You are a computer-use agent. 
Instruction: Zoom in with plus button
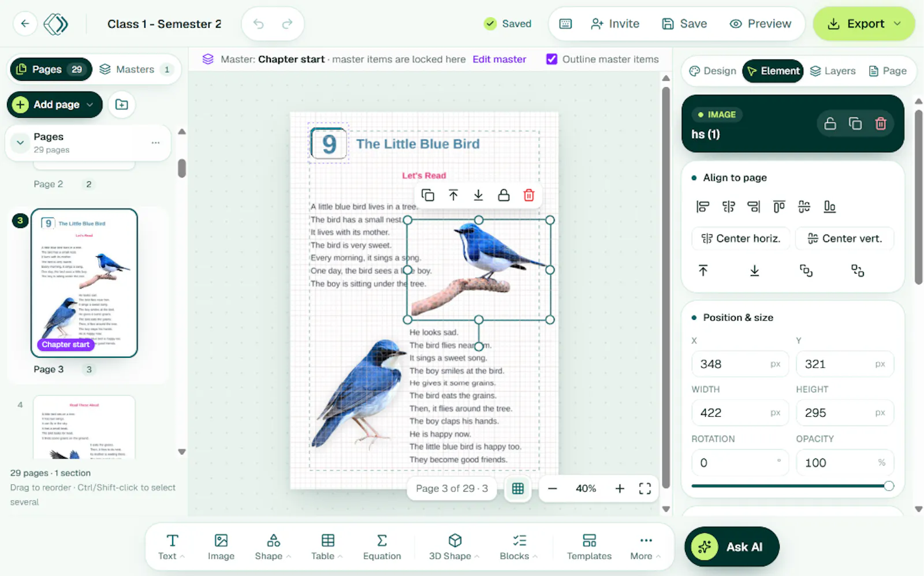pos(620,489)
